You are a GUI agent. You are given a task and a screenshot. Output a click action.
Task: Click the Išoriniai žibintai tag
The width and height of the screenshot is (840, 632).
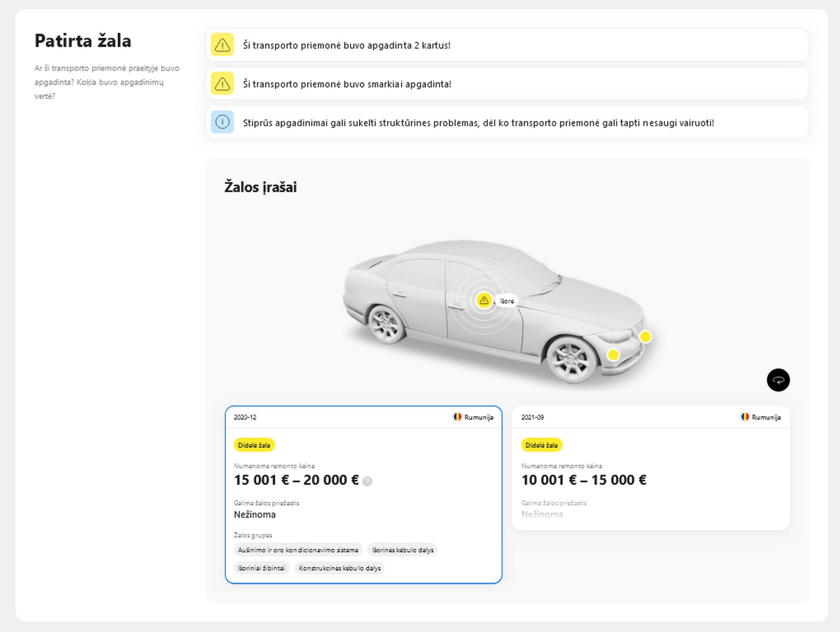[261, 568]
